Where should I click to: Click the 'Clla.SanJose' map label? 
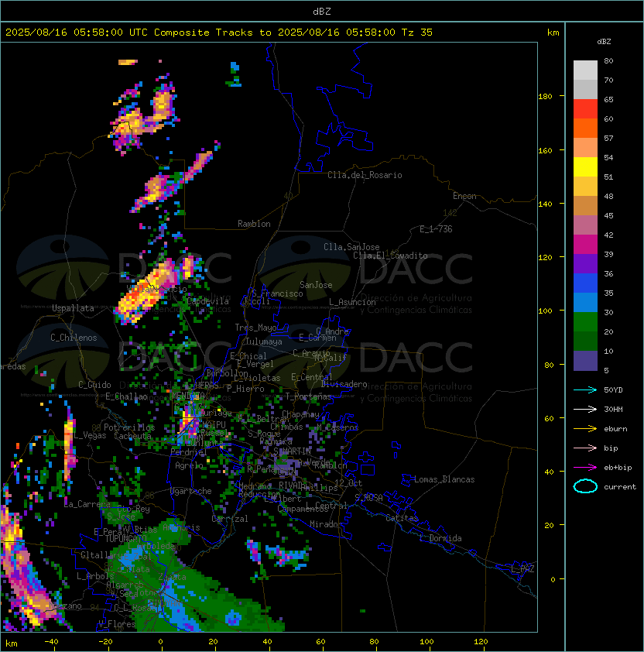coord(351,247)
